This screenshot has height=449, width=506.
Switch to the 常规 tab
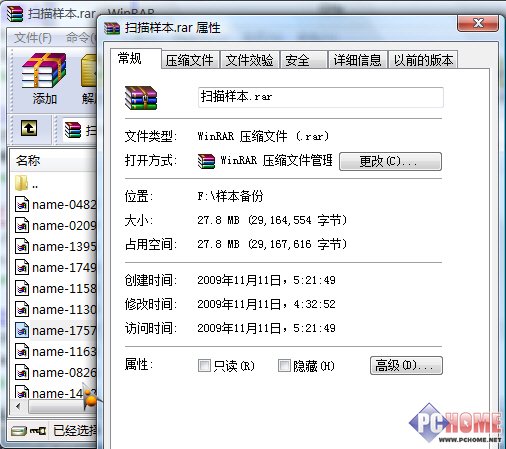pos(136,59)
